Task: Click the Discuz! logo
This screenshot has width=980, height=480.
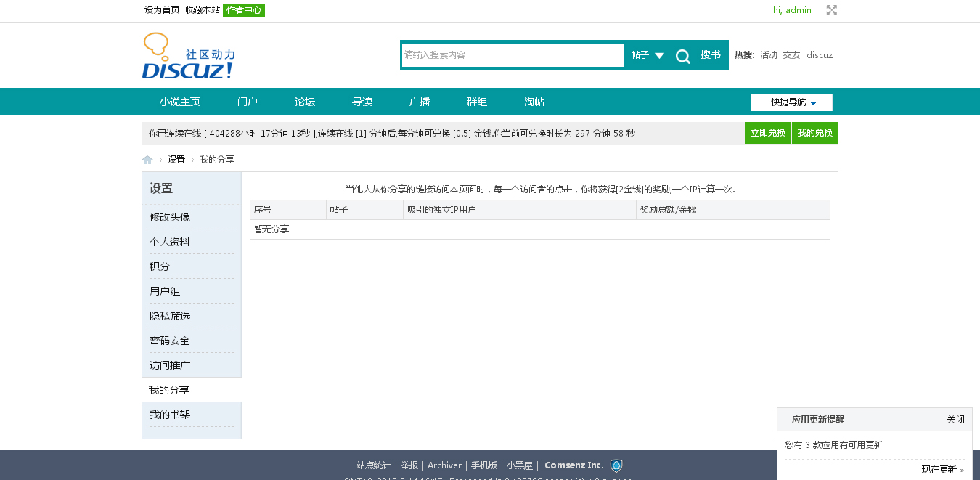Action: (x=189, y=55)
